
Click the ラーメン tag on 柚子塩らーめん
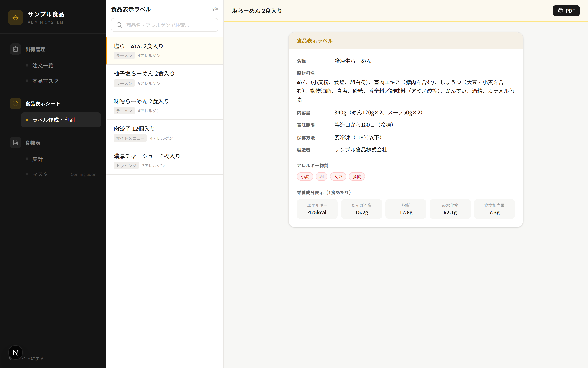(x=124, y=83)
